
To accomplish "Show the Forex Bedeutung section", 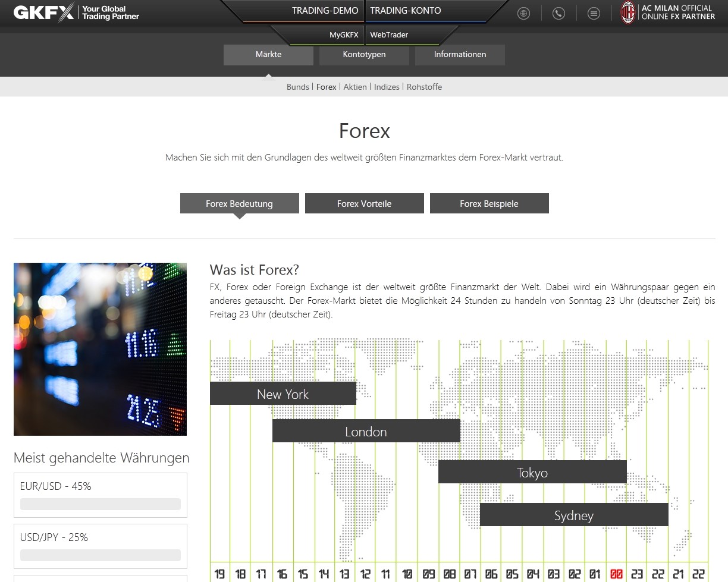I will tap(239, 203).
